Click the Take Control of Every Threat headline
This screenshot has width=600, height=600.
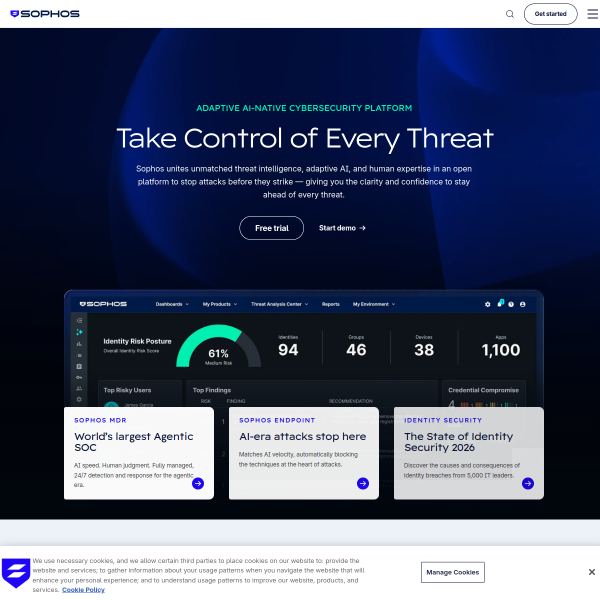(x=305, y=139)
